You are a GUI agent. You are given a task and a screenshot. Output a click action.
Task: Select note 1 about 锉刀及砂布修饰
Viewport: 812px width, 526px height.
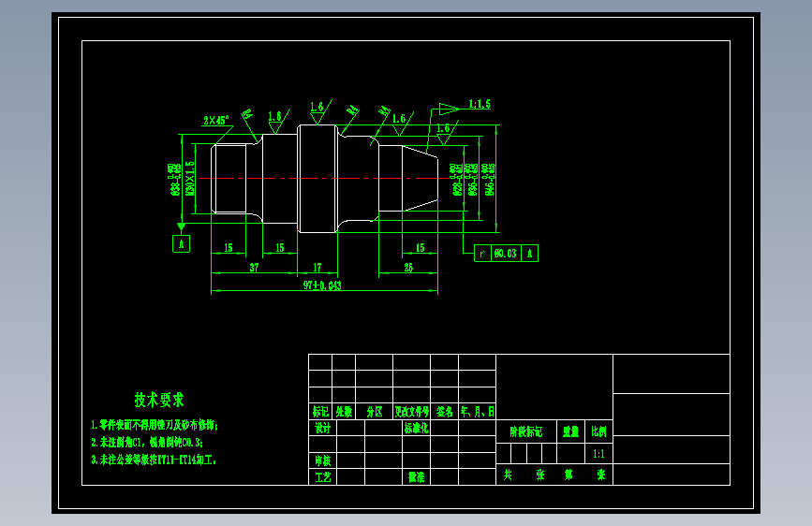click(x=155, y=425)
